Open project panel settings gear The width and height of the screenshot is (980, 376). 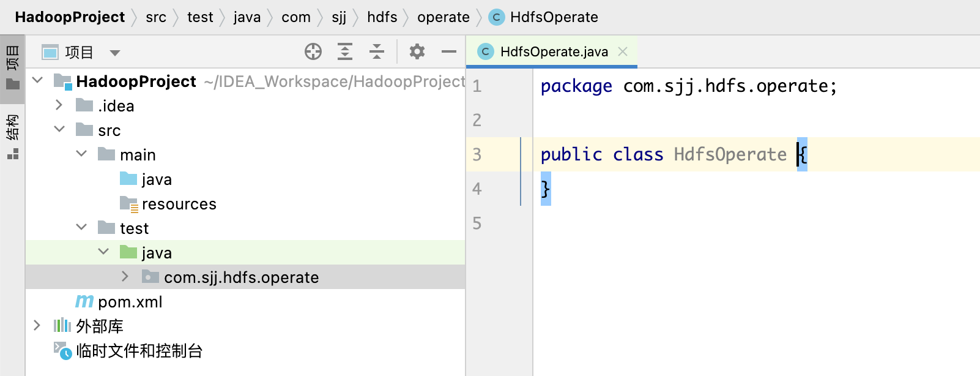click(x=417, y=52)
